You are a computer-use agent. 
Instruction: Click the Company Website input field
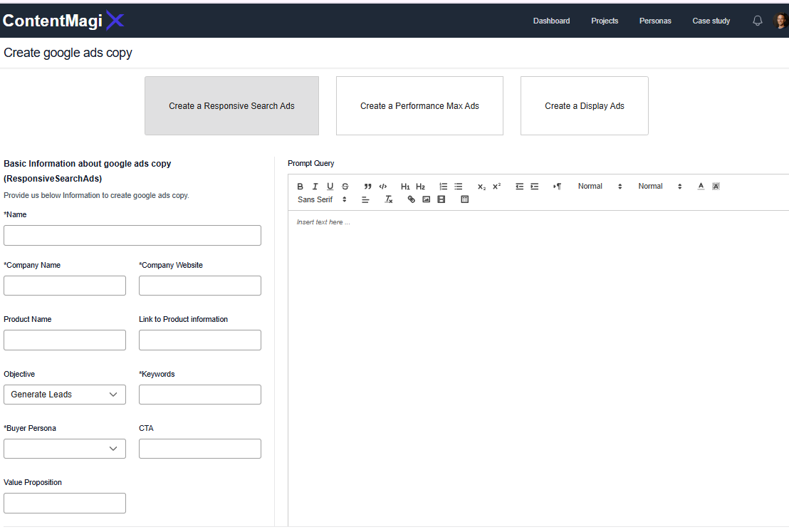(x=200, y=286)
